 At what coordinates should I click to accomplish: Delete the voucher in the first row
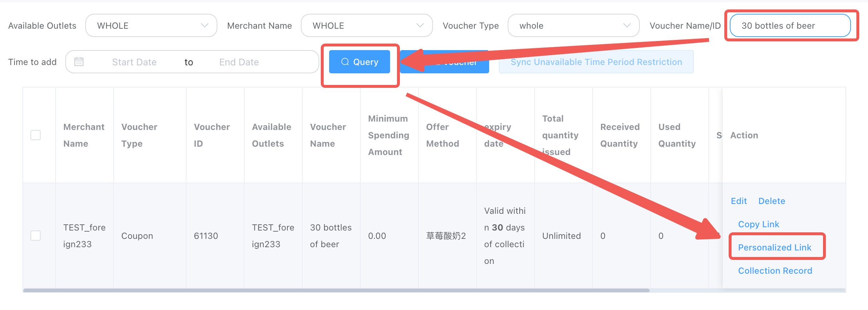point(771,201)
